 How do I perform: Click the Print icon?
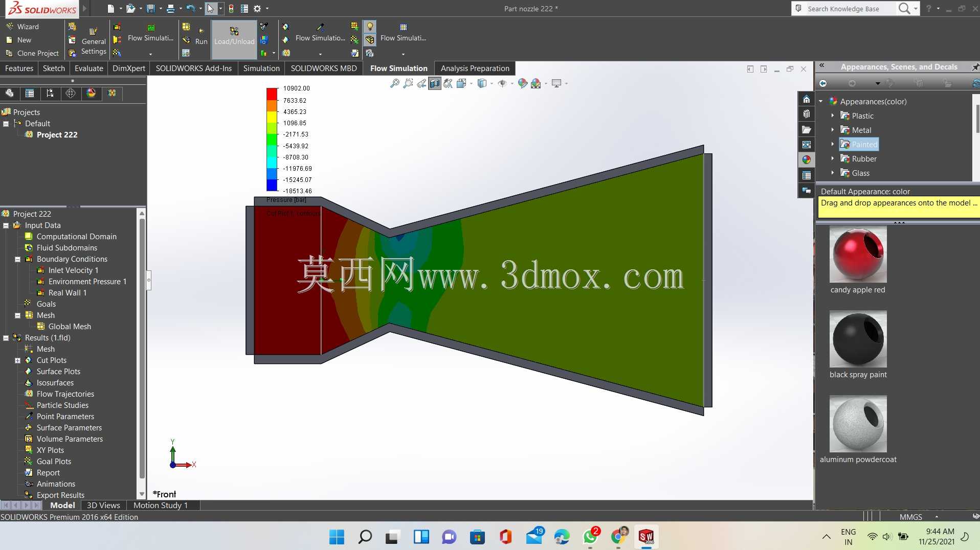pos(170,9)
